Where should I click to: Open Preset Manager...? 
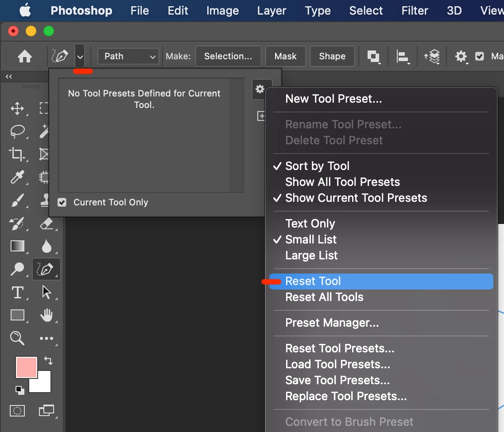(x=381, y=323)
